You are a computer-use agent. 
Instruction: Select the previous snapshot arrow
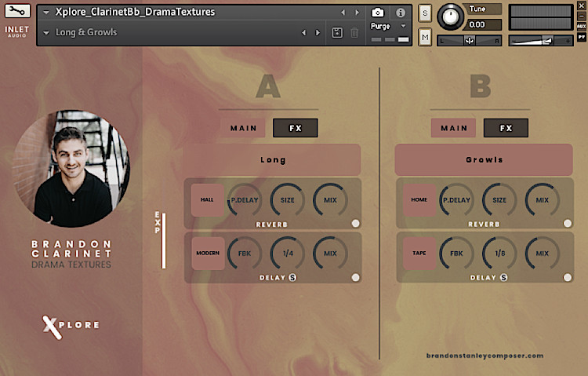305,32
